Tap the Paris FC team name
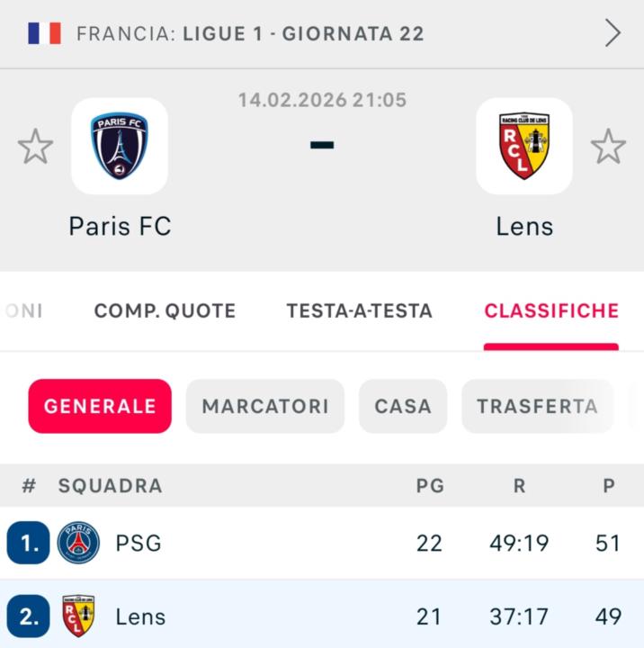 pyautogui.click(x=120, y=226)
